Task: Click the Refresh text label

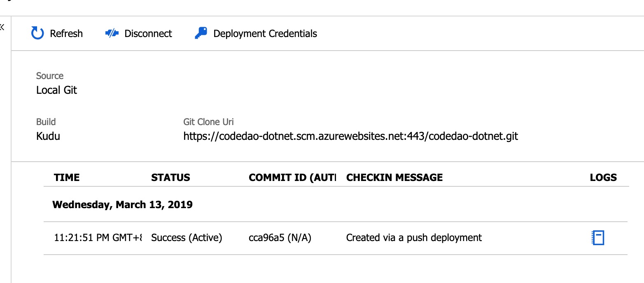Action: point(66,34)
